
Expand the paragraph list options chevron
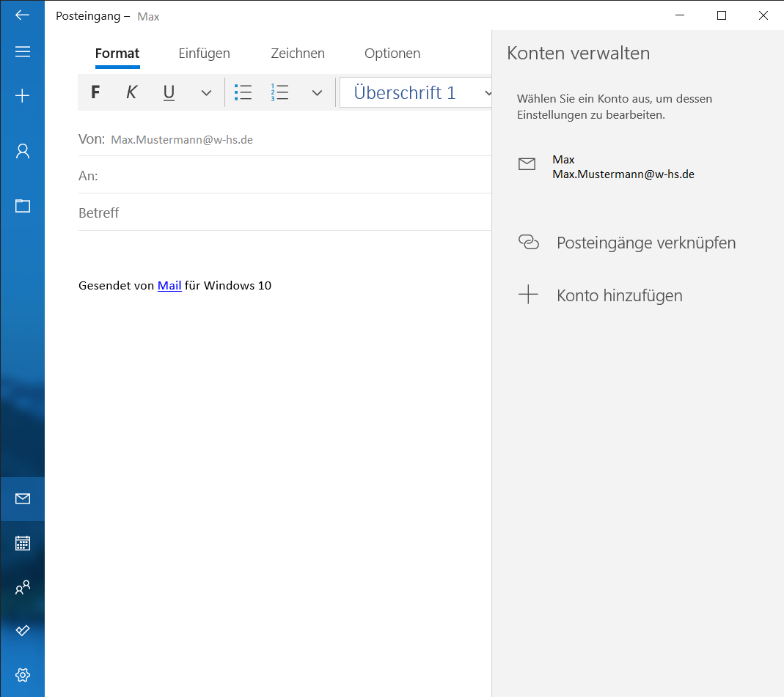317,93
